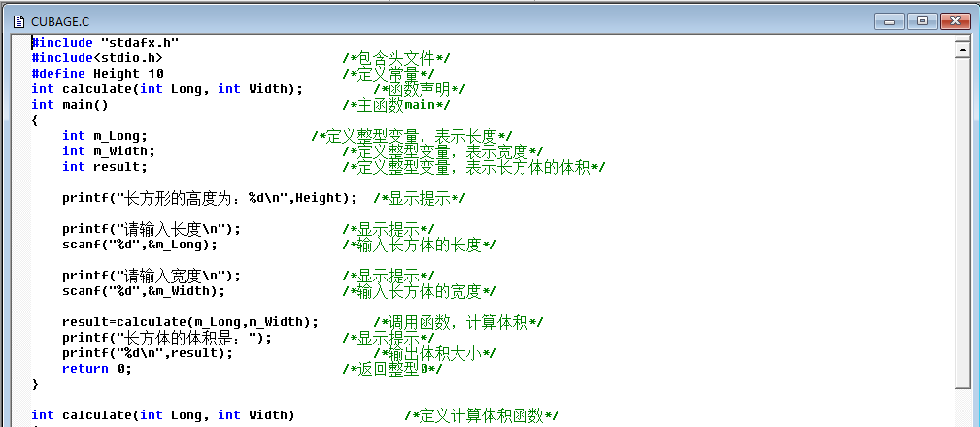Click printf("长方体的体积是：") statement

click(167, 338)
